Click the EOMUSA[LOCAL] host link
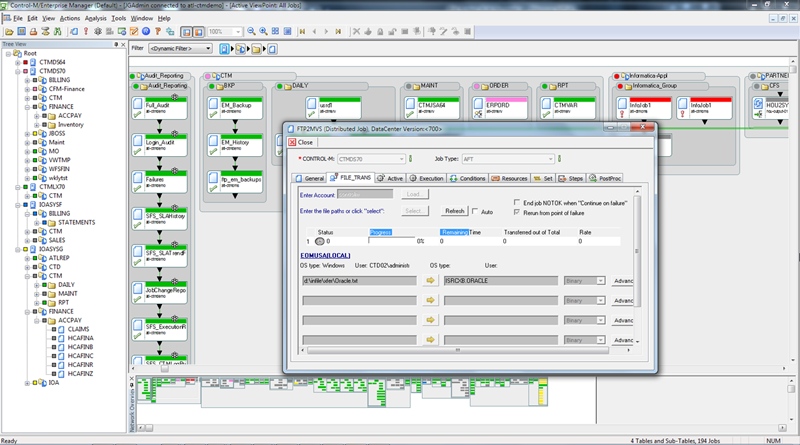The width and height of the screenshot is (800, 445). [326, 256]
